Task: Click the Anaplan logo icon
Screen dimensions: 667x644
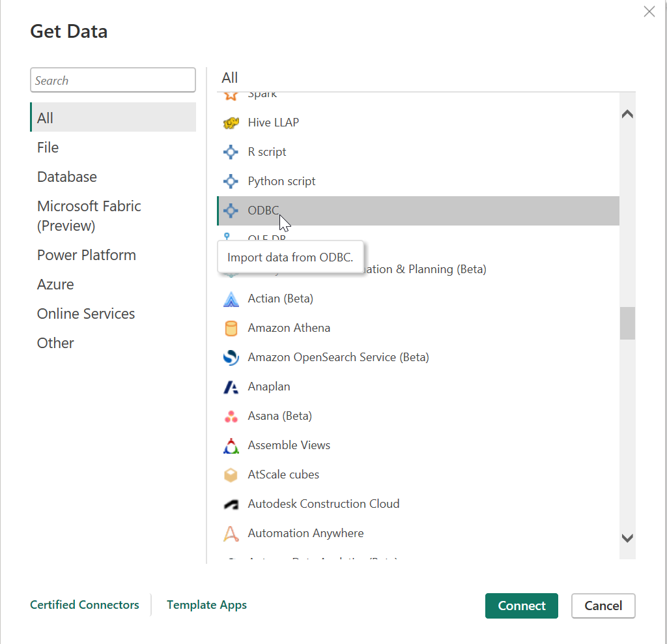Action: tap(231, 387)
